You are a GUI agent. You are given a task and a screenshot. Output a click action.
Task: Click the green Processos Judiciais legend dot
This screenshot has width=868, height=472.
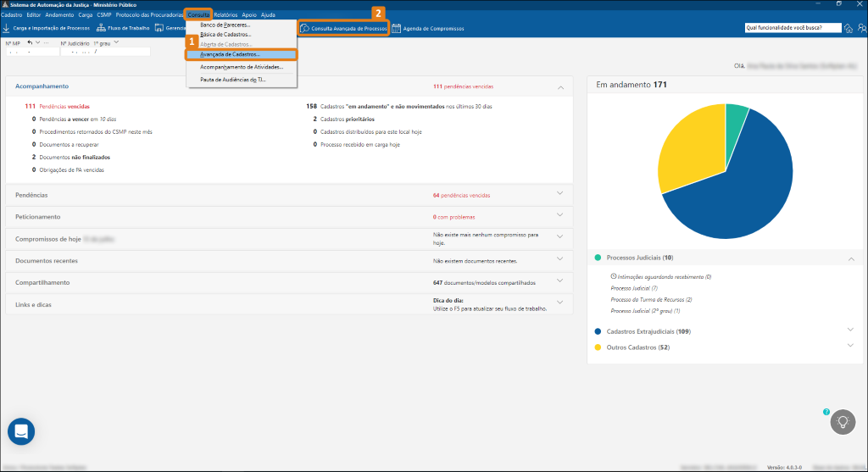(598, 258)
